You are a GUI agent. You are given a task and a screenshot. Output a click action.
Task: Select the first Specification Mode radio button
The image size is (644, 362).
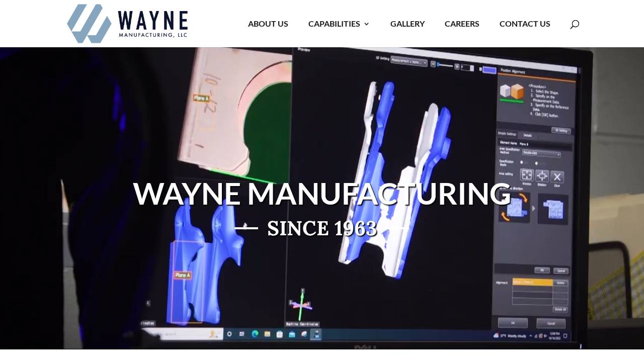(522, 162)
